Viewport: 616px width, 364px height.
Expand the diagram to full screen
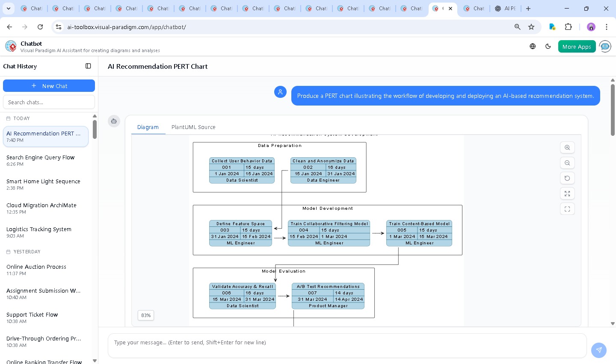click(567, 194)
